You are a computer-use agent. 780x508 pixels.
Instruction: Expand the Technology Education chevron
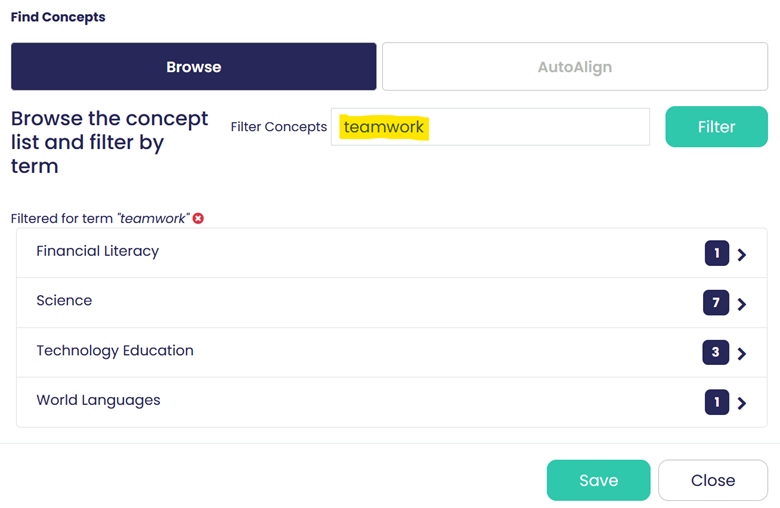pos(742,354)
